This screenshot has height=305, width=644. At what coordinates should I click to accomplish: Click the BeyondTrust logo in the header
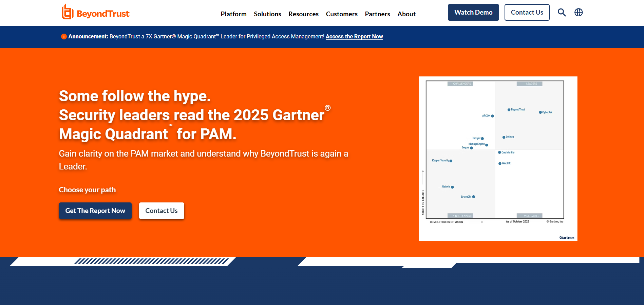point(95,13)
